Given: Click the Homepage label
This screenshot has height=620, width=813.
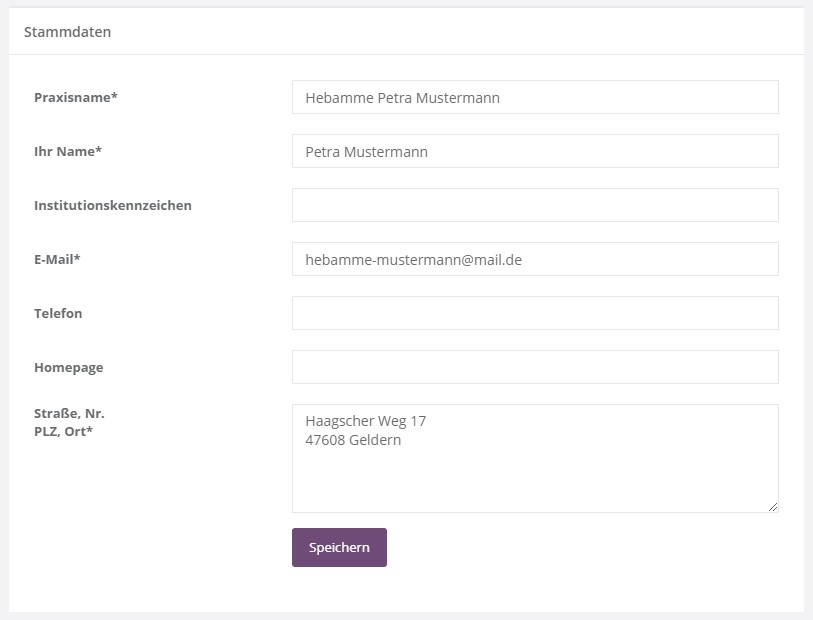Looking at the screenshot, I should [68, 367].
